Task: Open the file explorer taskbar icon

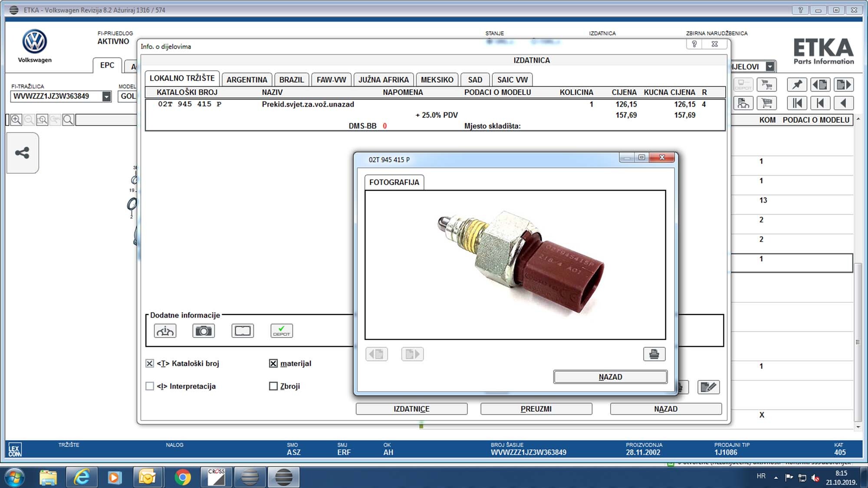Action: point(48,477)
